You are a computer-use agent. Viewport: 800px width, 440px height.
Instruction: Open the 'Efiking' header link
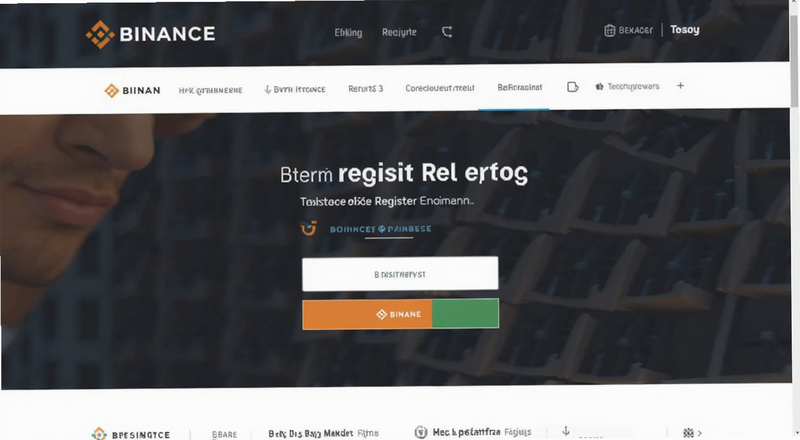point(348,33)
